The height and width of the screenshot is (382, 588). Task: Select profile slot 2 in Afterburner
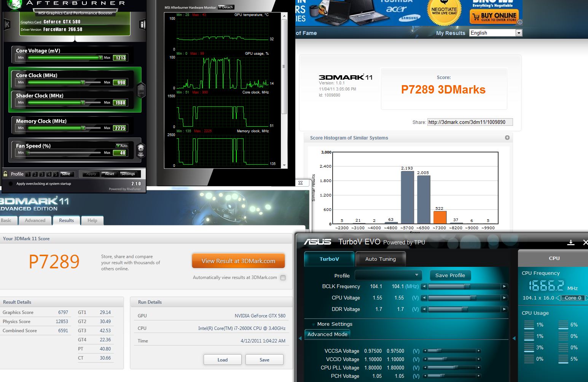pos(35,174)
